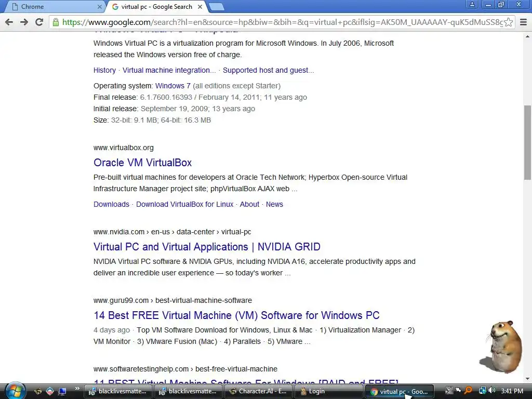
Task: Select the virtual pc - Google Search tab
Action: click(x=157, y=7)
